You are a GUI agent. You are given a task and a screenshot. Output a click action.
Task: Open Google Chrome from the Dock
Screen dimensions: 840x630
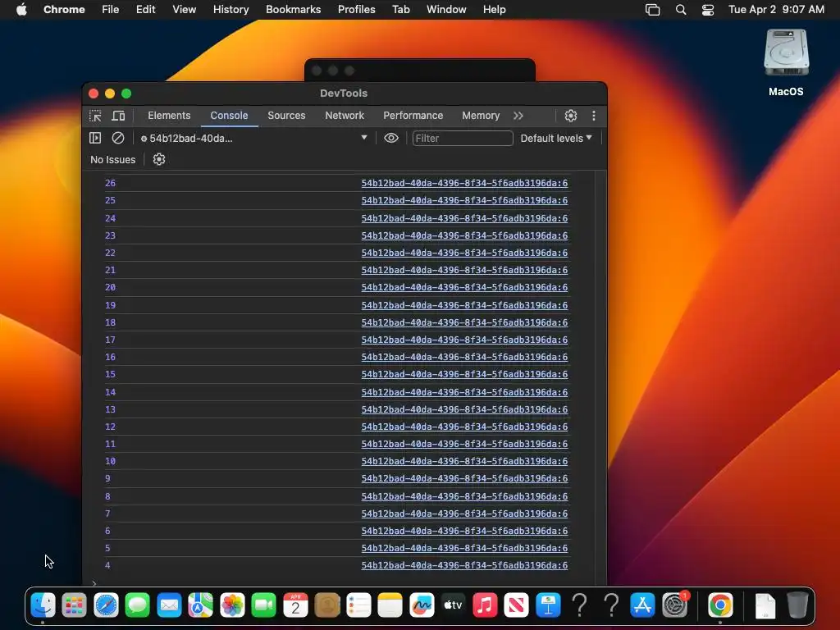click(x=720, y=605)
